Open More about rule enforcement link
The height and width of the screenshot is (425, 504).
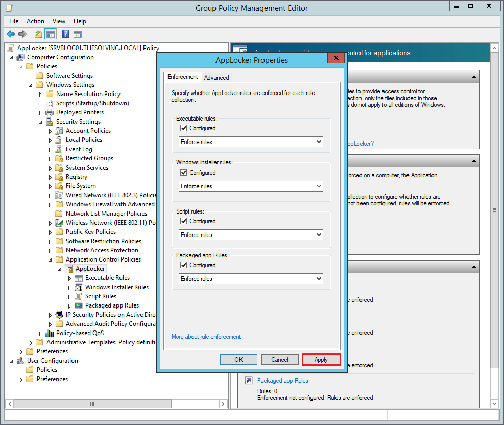point(206,337)
